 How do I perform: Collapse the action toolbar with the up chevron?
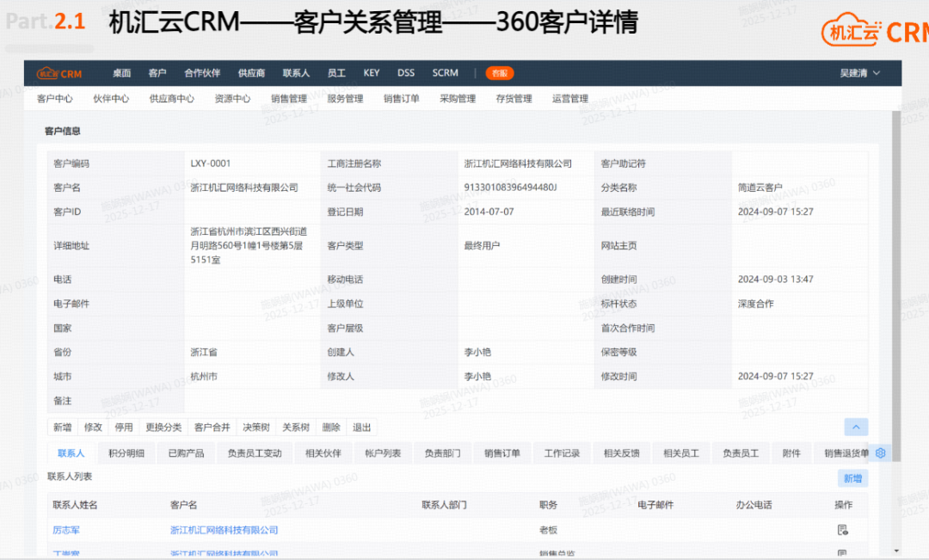point(856,427)
